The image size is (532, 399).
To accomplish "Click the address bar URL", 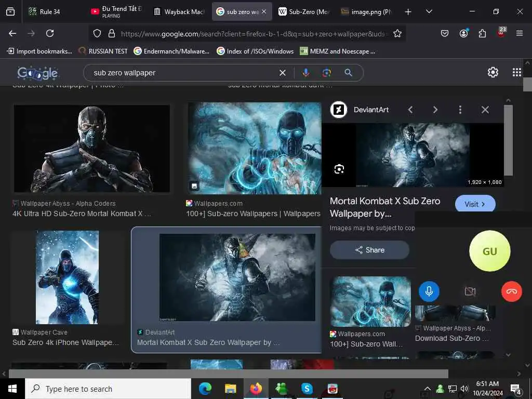I will click(253, 34).
